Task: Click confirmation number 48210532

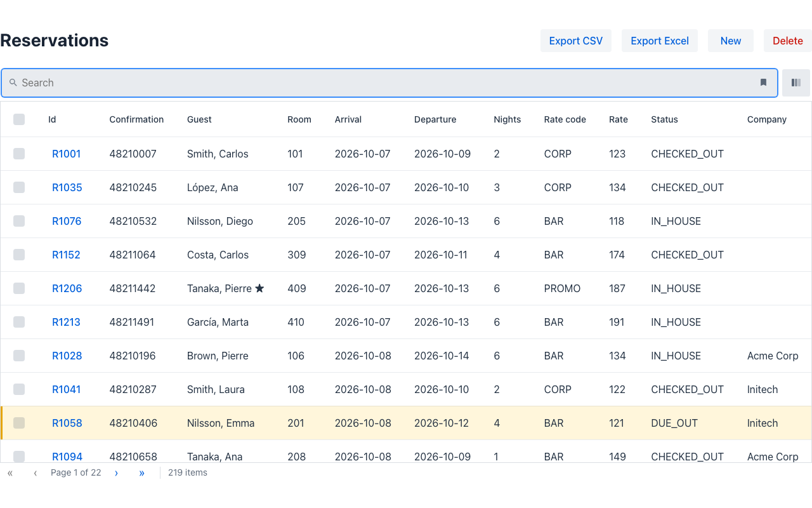Action: (x=133, y=221)
